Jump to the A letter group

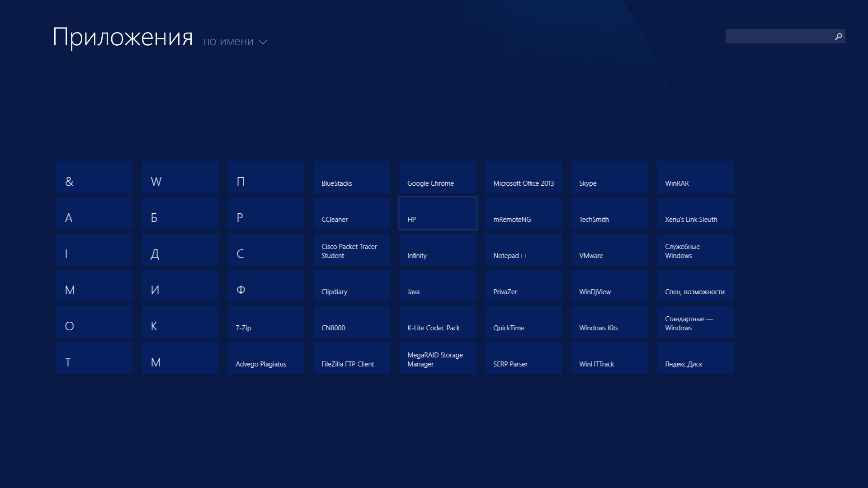coord(94,213)
